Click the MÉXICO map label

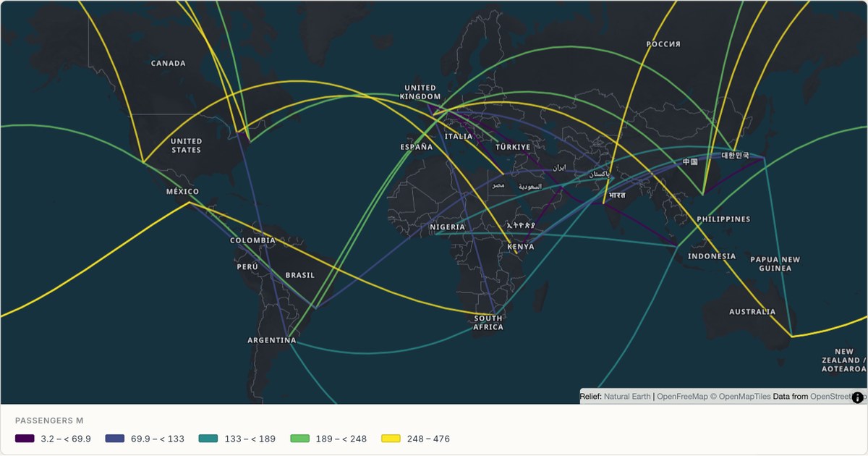[182, 192]
